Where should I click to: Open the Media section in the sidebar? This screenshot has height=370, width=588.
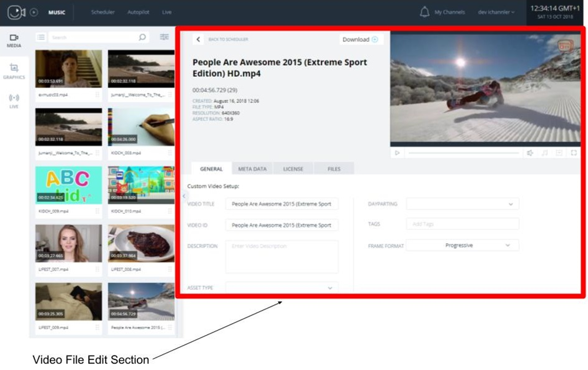(14, 41)
